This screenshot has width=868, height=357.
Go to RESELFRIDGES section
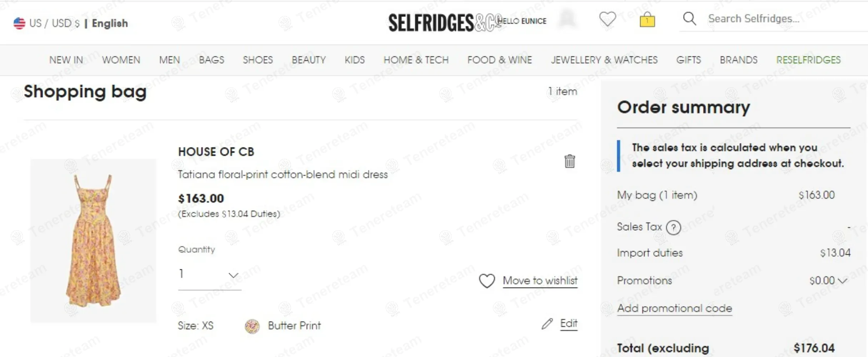(x=808, y=60)
